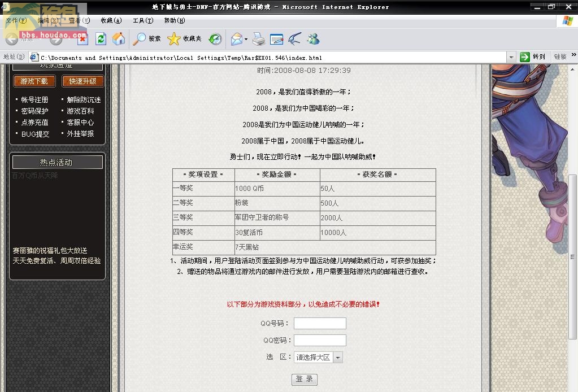Open the 天天免费复活、周周双倍经验 link
This screenshot has width=578, height=392.
tap(57, 260)
